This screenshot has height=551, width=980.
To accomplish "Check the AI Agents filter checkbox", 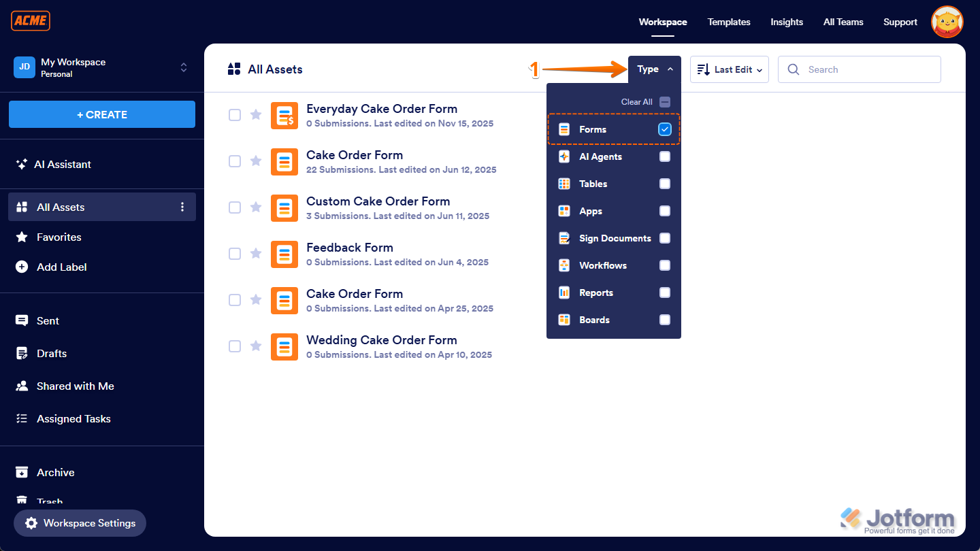I will [x=664, y=156].
